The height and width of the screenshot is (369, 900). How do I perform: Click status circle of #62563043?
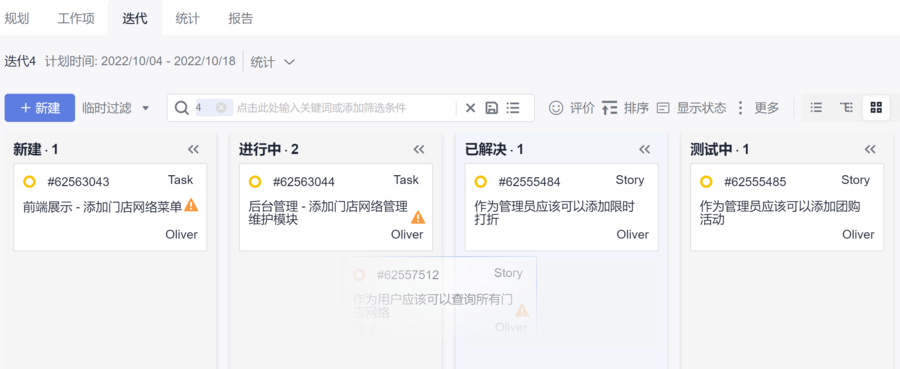[29, 182]
